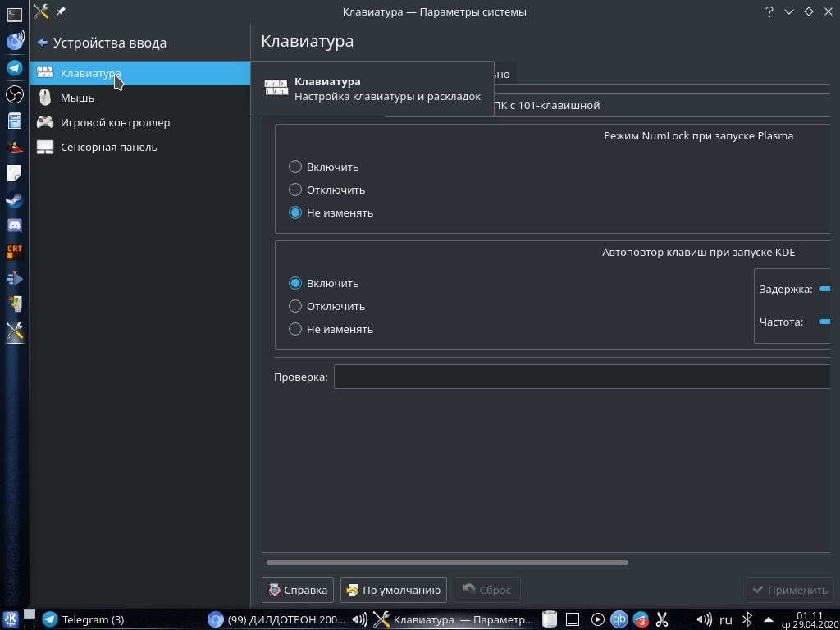The height and width of the screenshot is (630, 840).
Task: Set NumLock mode to Отключить
Action: pyautogui.click(x=295, y=189)
